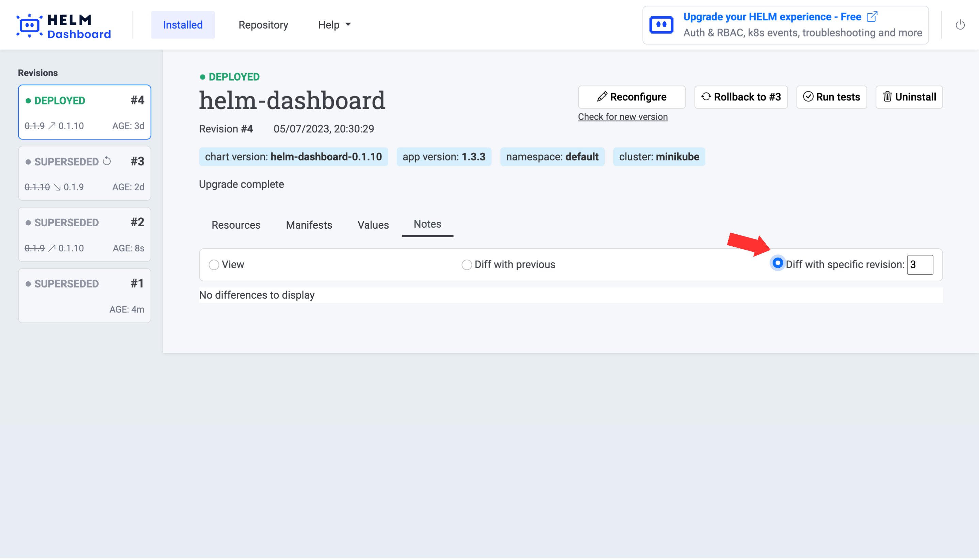Viewport: 979px width, 560px height.
Task: Switch to the Manifests tab
Action: 309,225
